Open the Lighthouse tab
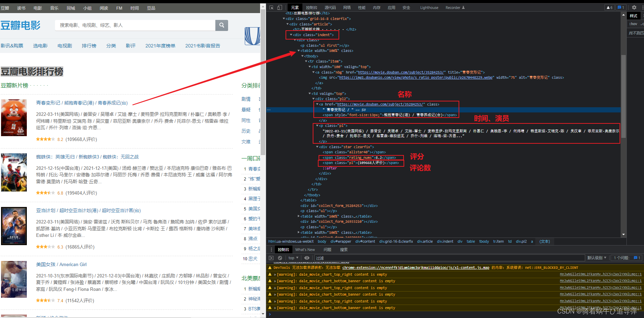This screenshot has height=318, width=644. 429,8
